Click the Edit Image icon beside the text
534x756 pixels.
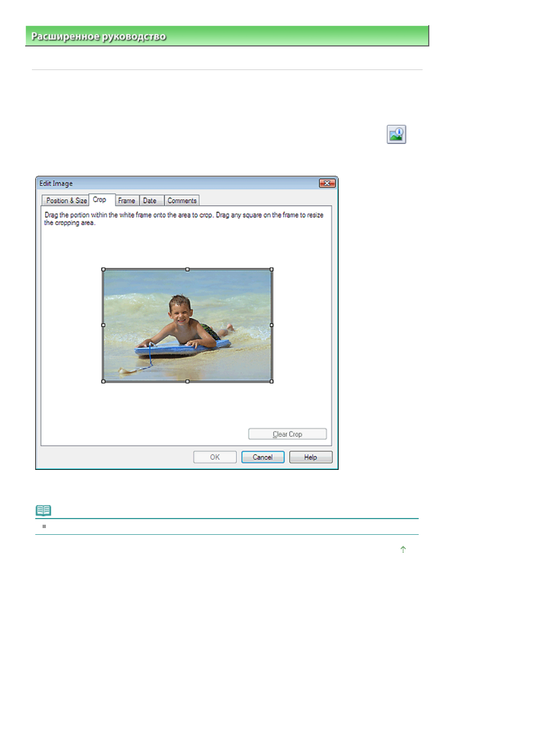click(396, 134)
